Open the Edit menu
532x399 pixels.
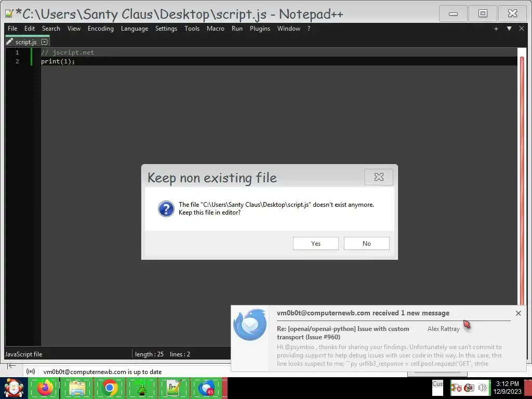pyautogui.click(x=30, y=29)
